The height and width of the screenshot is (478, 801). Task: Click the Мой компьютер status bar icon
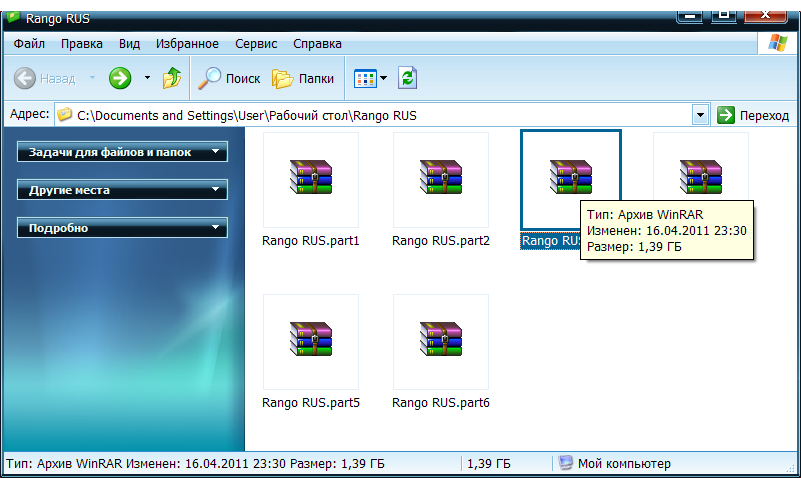pyautogui.click(x=565, y=463)
